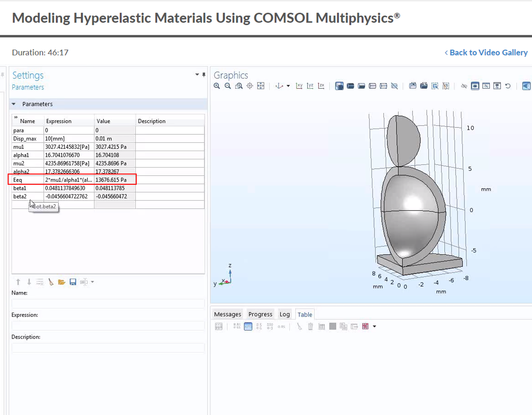Toggle automatic notation button in Table toolbar
The height and width of the screenshot is (415, 532).
248,326
